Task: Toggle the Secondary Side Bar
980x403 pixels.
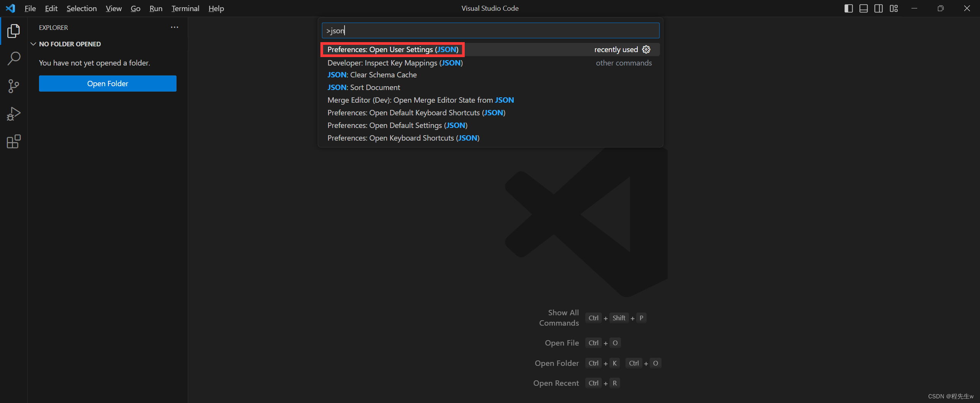Action: (x=879, y=8)
